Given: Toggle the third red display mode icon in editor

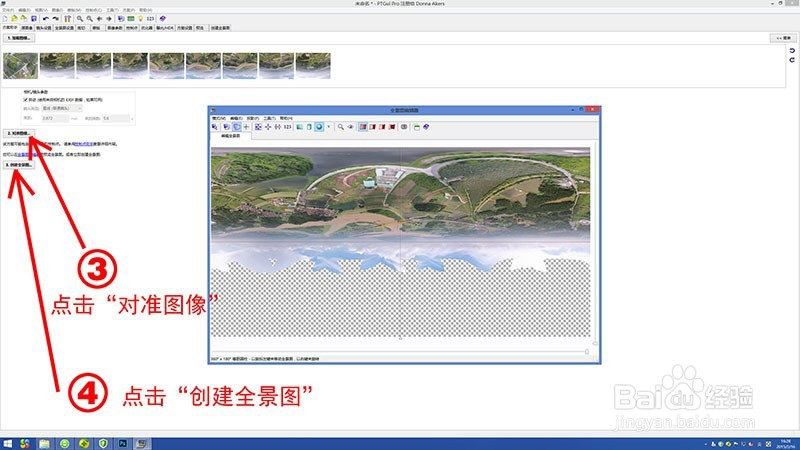Looking at the screenshot, I should [x=382, y=127].
